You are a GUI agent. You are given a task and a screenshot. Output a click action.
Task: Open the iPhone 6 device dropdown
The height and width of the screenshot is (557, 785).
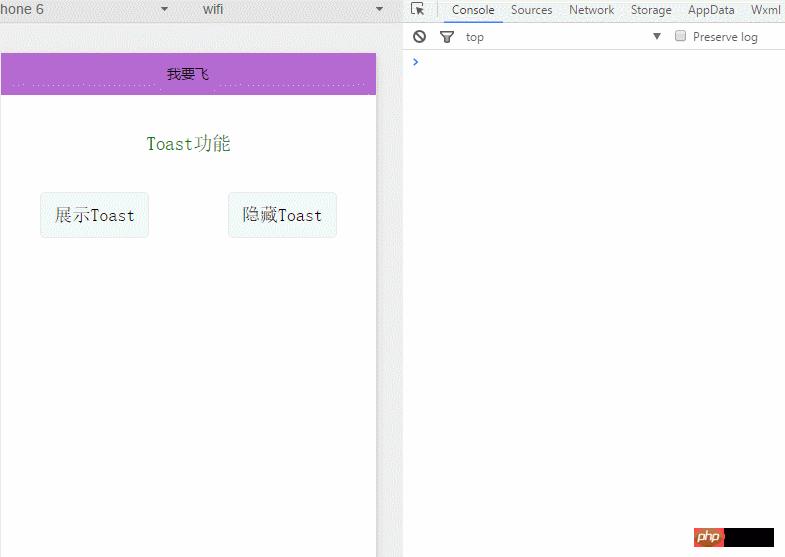point(164,9)
